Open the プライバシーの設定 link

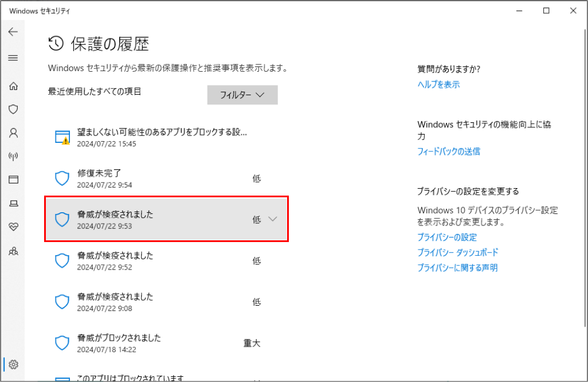pyautogui.click(x=447, y=237)
